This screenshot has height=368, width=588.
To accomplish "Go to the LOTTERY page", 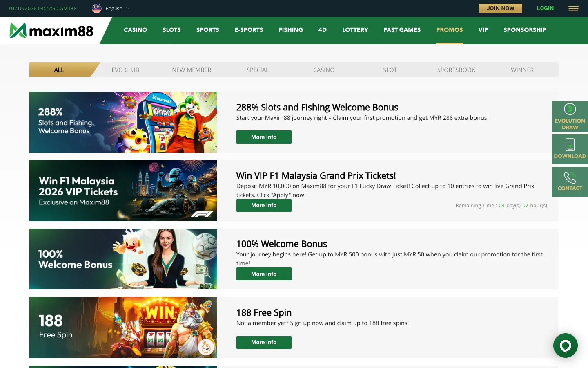I will 355,30.
